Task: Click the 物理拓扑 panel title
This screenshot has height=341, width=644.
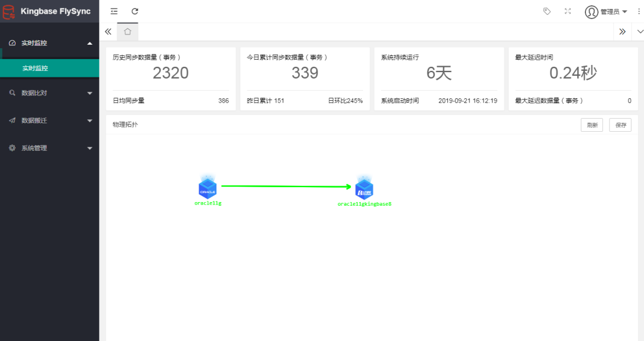Action: tap(125, 125)
